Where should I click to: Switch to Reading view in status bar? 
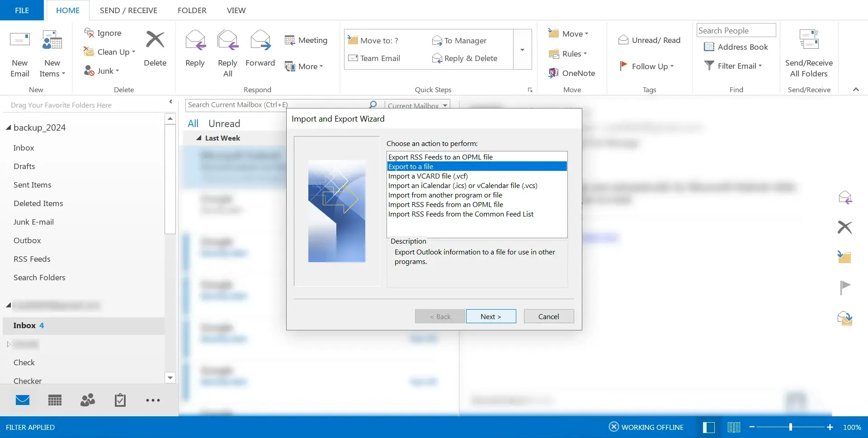pos(734,427)
